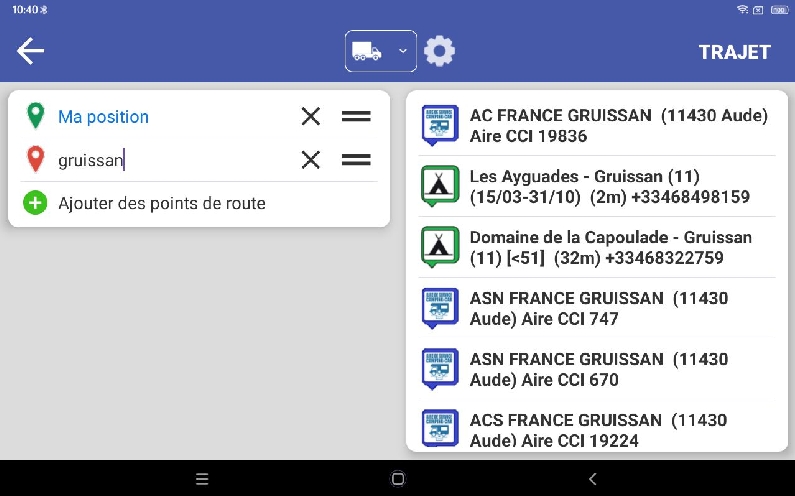Image resolution: width=795 pixels, height=496 pixels.
Task: Open the settings gear icon
Action: tap(439, 51)
